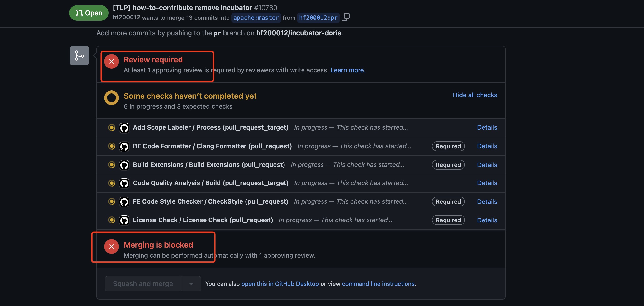Click the pending status dot for Build Extensions
This screenshot has width=644, height=306.
click(112, 165)
